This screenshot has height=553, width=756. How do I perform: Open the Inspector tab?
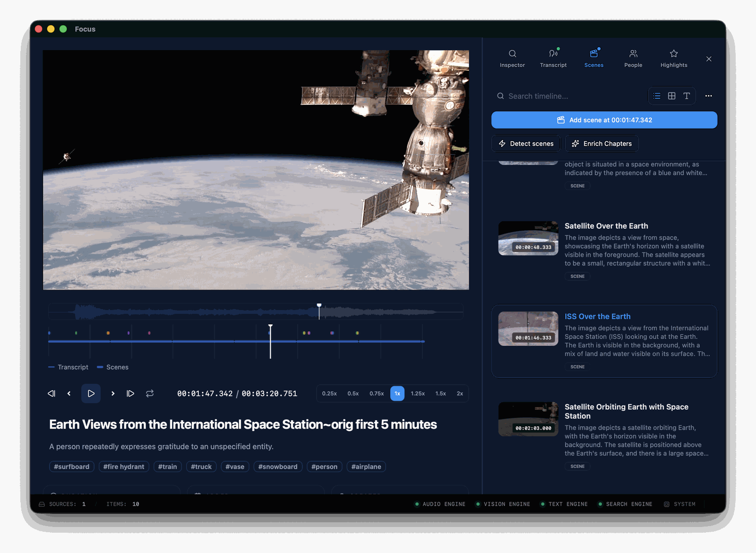[x=512, y=59]
